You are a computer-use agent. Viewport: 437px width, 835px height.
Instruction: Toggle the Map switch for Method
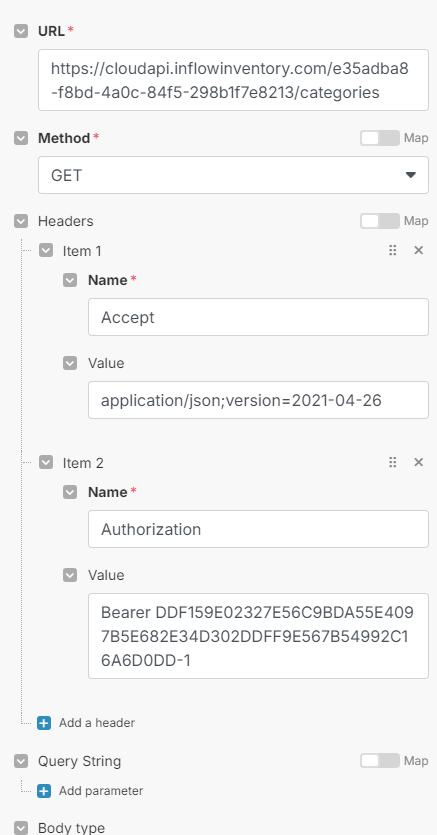tap(380, 138)
